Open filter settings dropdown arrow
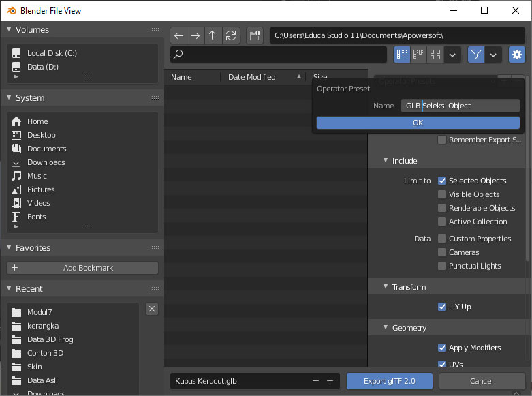This screenshot has height=396, width=532. pos(493,55)
